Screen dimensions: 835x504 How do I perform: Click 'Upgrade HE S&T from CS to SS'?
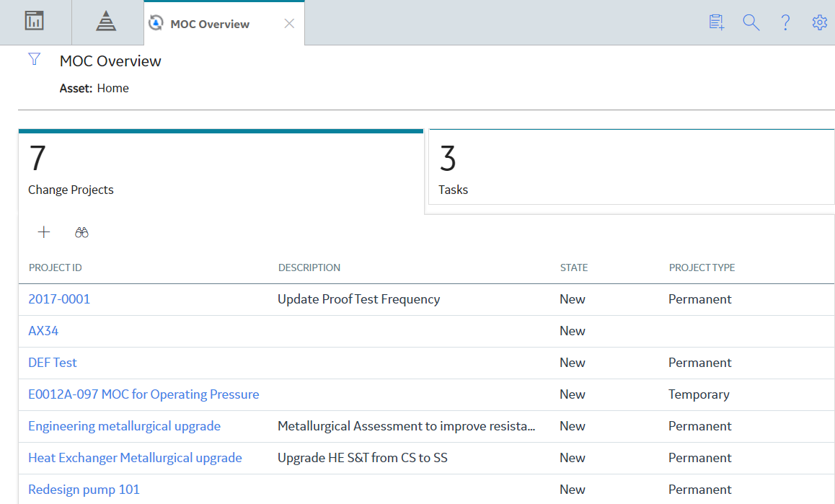[x=362, y=458]
